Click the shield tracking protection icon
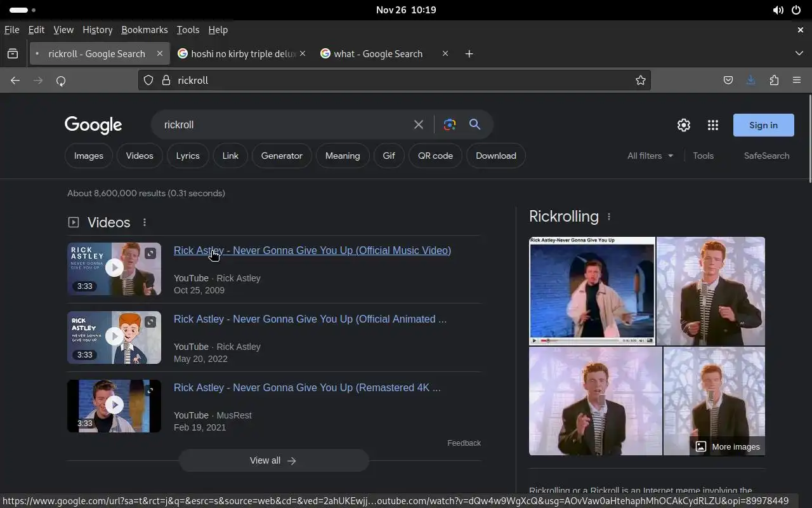Viewport: 812px width, 508px height. [x=148, y=80]
